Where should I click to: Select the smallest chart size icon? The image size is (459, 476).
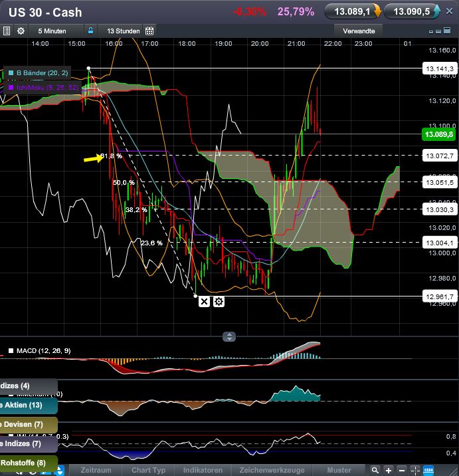coord(431,31)
